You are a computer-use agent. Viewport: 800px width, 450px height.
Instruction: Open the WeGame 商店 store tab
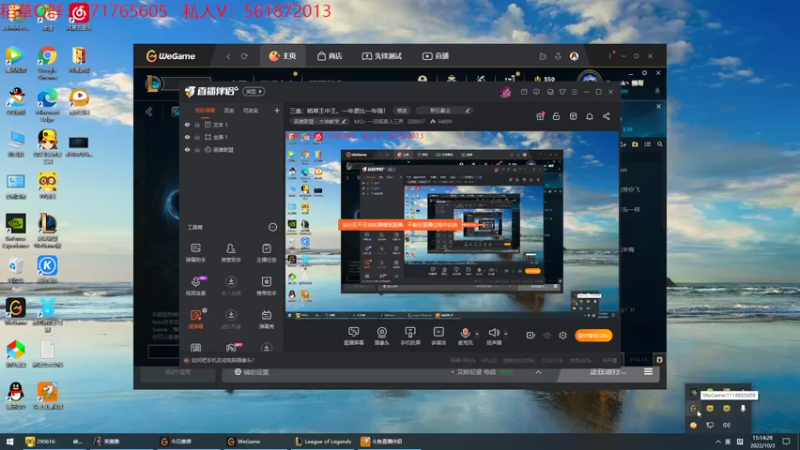pyautogui.click(x=329, y=56)
